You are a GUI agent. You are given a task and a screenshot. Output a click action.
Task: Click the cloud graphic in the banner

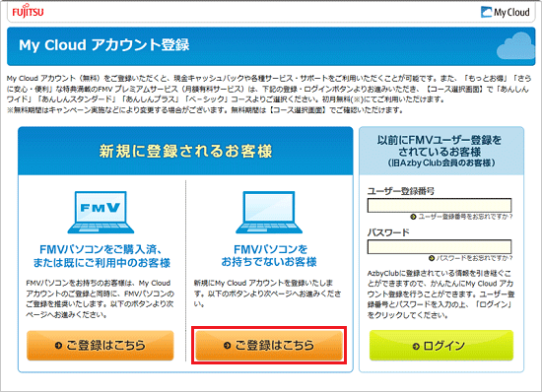(516, 46)
